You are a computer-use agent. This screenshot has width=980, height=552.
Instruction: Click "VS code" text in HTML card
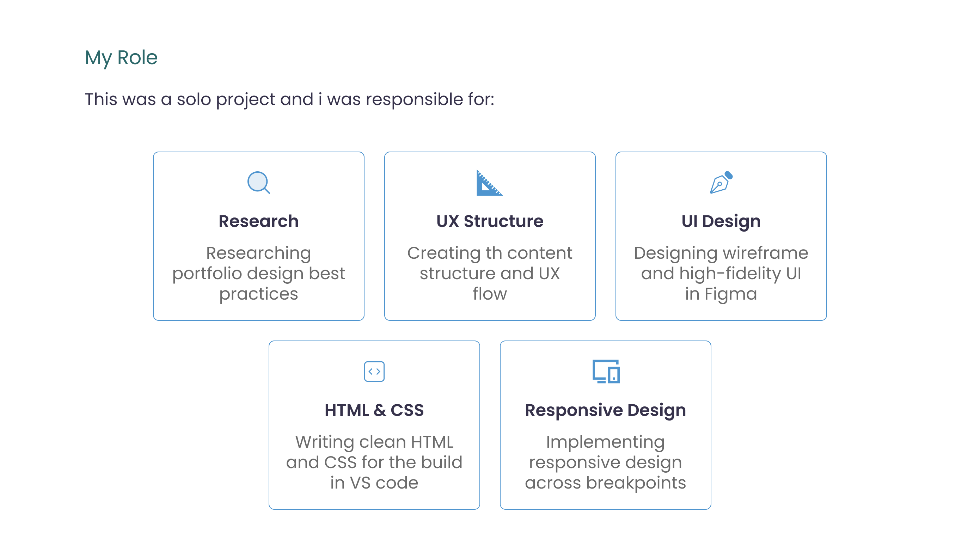pos(384,483)
